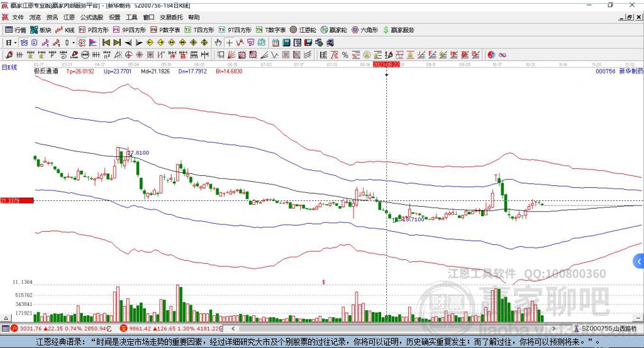Image resolution: width=644 pixels, height=348 pixels.
Task: Select the hand pan tool
Action: tap(218, 43)
